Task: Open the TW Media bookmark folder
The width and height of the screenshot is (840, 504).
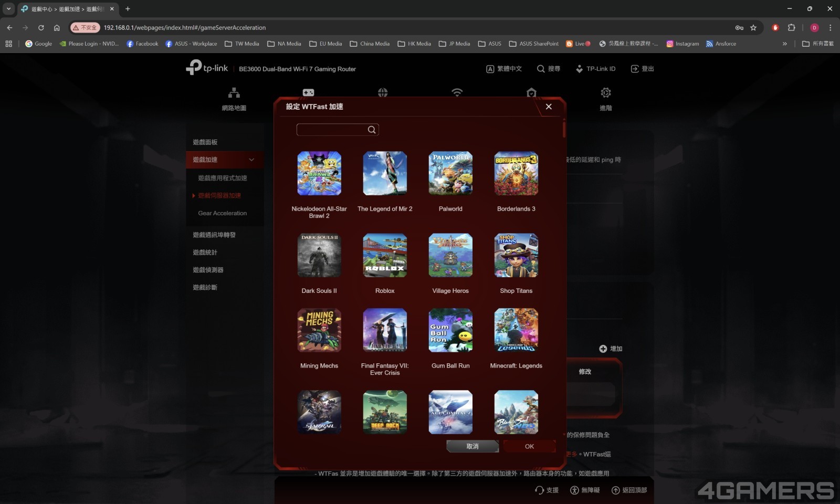Action: [x=242, y=44]
